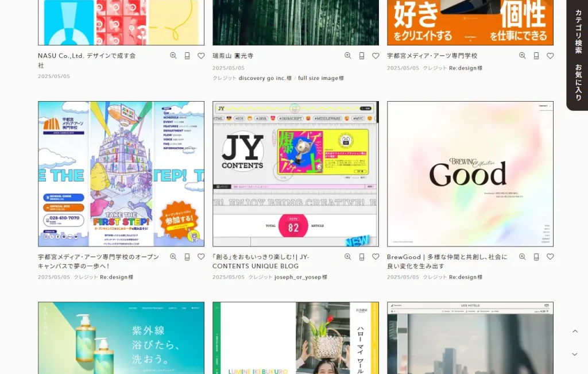Favorite the BrewGood site

[550, 257]
